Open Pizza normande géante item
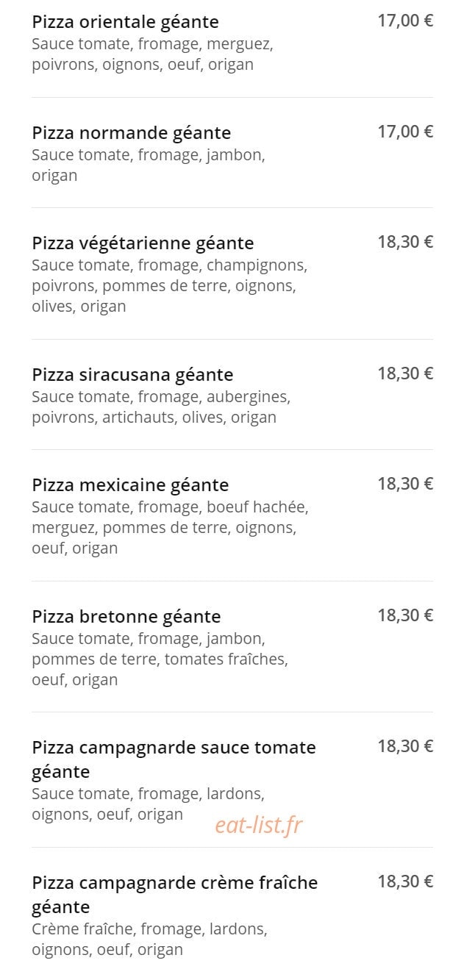The height and width of the screenshot is (980, 475). coord(132,133)
